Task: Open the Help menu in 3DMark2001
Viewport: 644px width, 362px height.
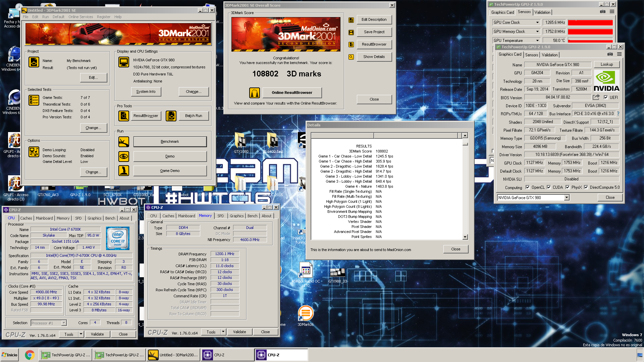Action: (x=118, y=17)
